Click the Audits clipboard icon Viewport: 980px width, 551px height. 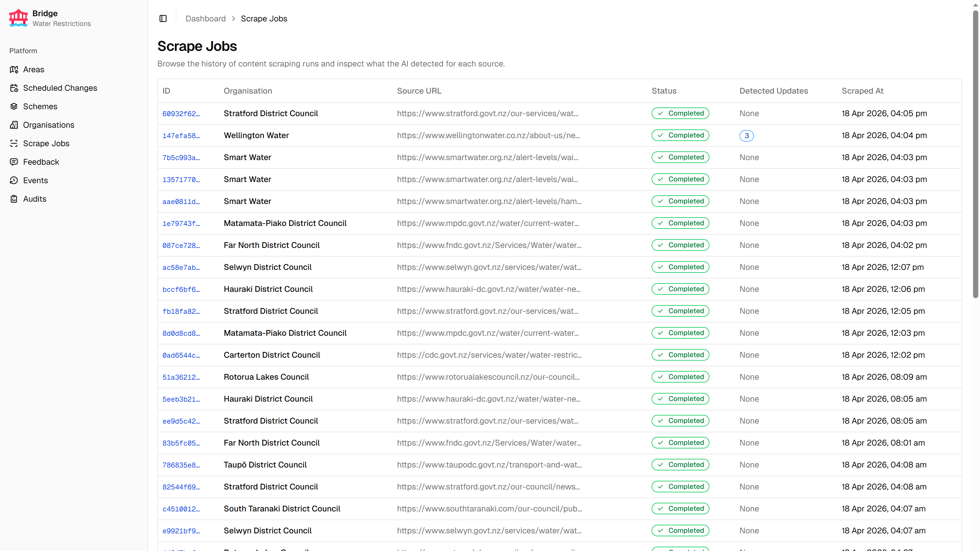(x=14, y=199)
